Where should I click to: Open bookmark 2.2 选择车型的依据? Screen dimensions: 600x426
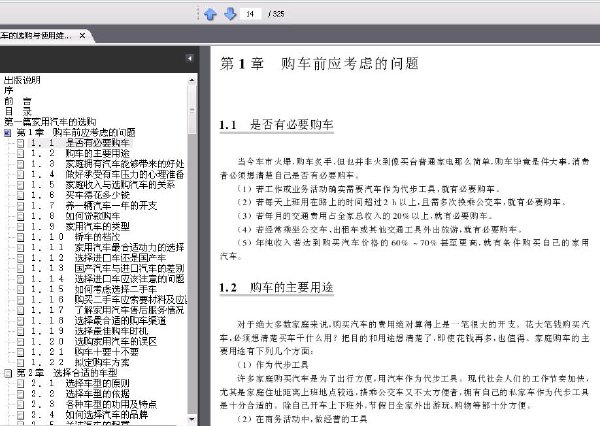80,393
